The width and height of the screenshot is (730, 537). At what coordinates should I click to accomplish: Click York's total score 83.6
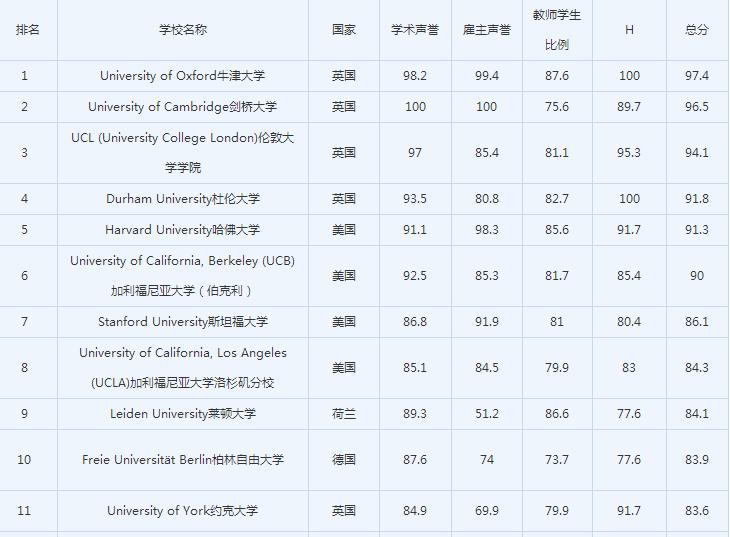coord(697,511)
